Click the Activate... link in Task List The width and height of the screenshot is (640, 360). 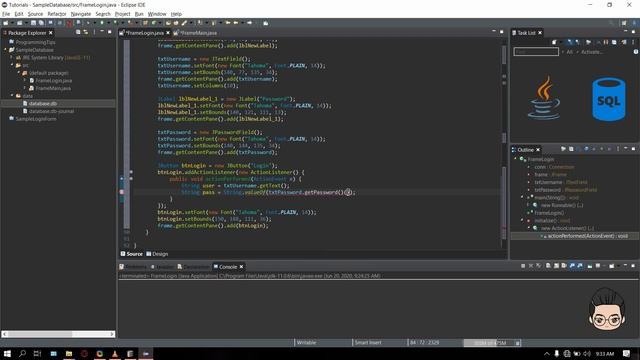[591, 52]
